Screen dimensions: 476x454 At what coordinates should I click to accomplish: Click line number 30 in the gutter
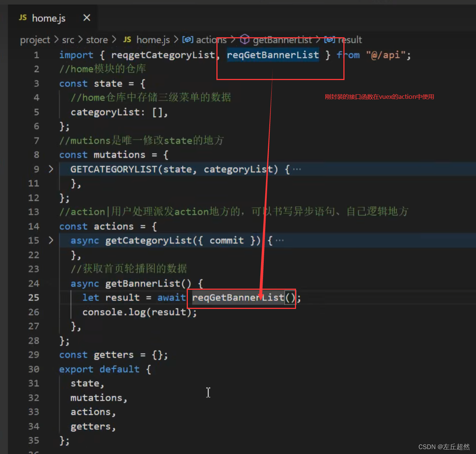pos(33,369)
